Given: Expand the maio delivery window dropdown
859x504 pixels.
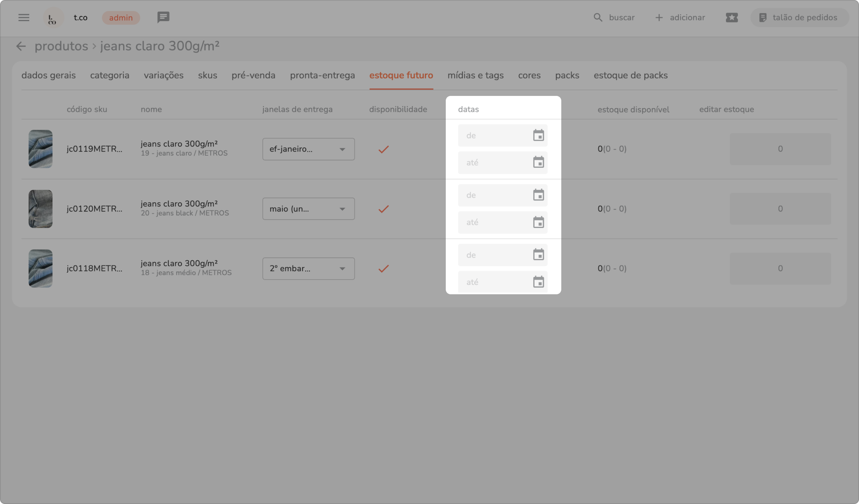Looking at the screenshot, I should pyautogui.click(x=308, y=209).
